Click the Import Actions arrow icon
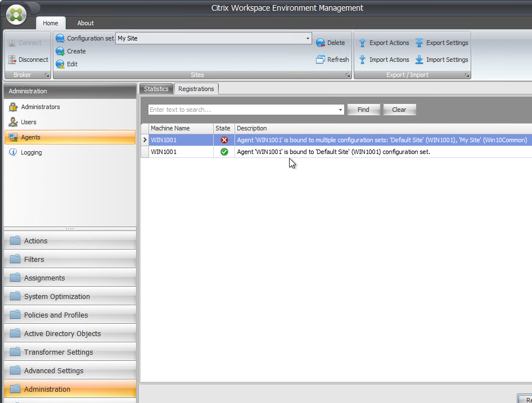Screen dimensions: 532x403 pyautogui.click(x=362, y=60)
